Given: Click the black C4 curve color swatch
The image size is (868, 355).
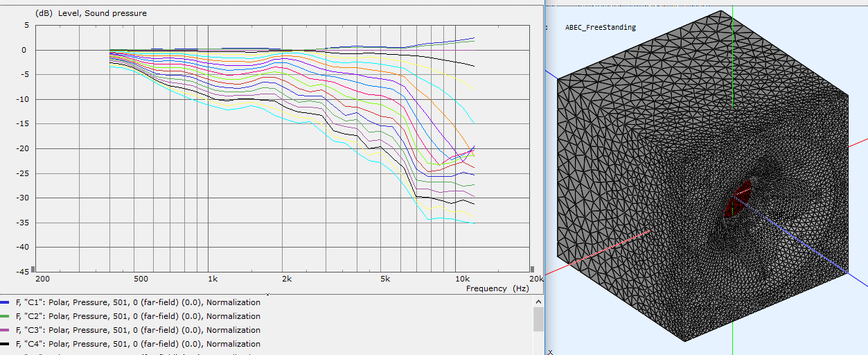Looking at the screenshot, I should (x=5, y=345).
